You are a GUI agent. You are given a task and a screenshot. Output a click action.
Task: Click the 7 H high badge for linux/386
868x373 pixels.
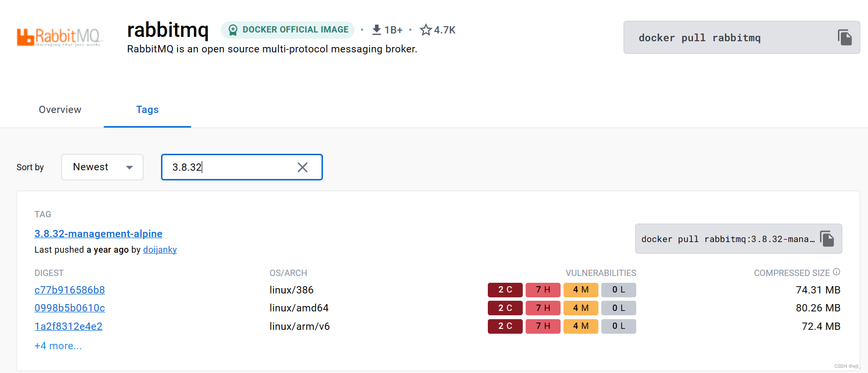tap(543, 290)
